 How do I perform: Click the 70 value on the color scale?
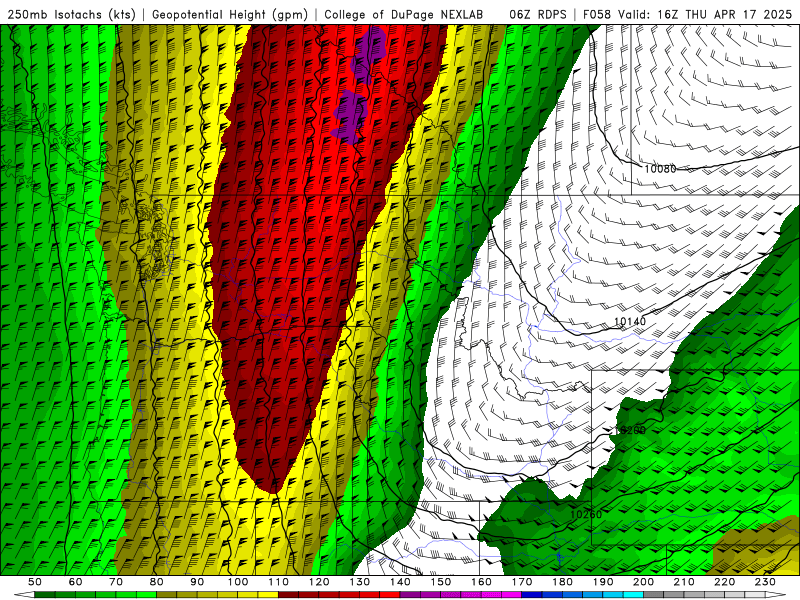[x=116, y=582]
